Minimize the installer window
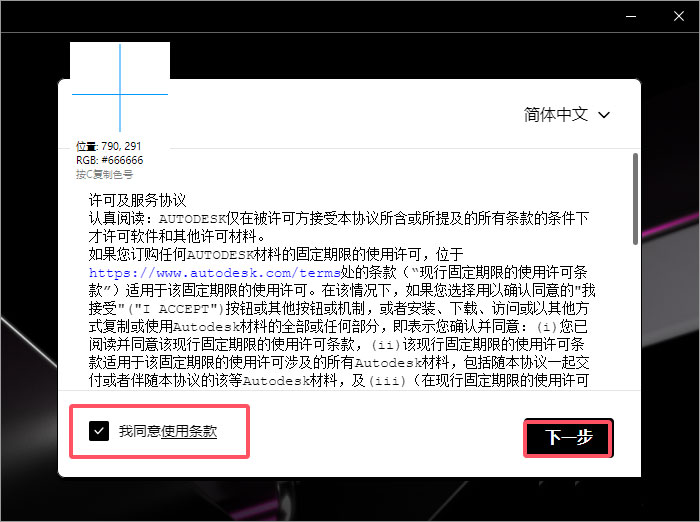The image size is (700, 522). [x=631, y=17]
